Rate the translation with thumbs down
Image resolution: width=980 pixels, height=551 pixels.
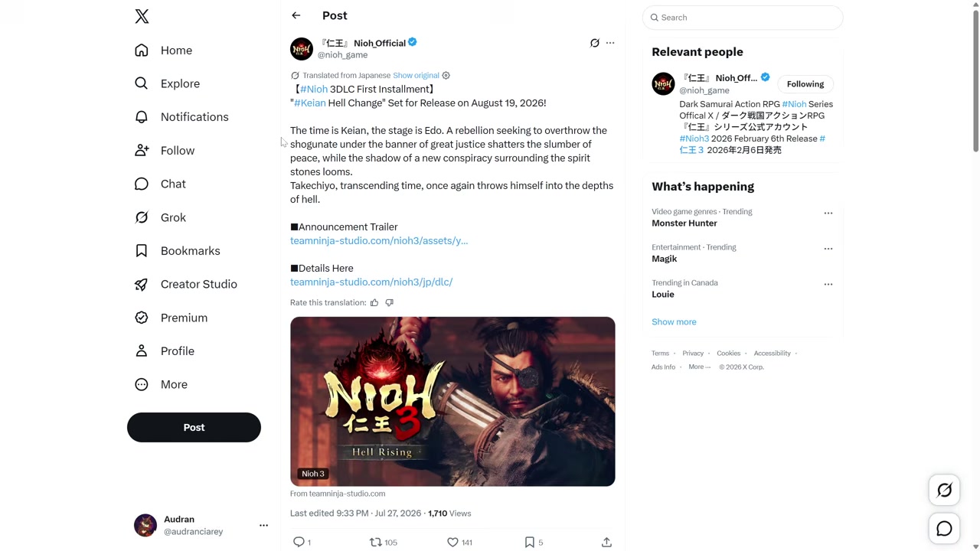tap(389, 303)
